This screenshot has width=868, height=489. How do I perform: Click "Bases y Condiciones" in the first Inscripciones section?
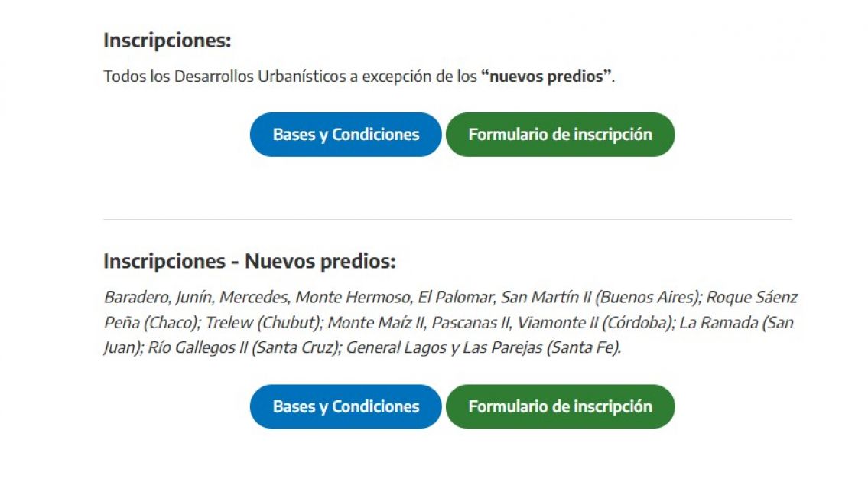(x=345, y=134)
